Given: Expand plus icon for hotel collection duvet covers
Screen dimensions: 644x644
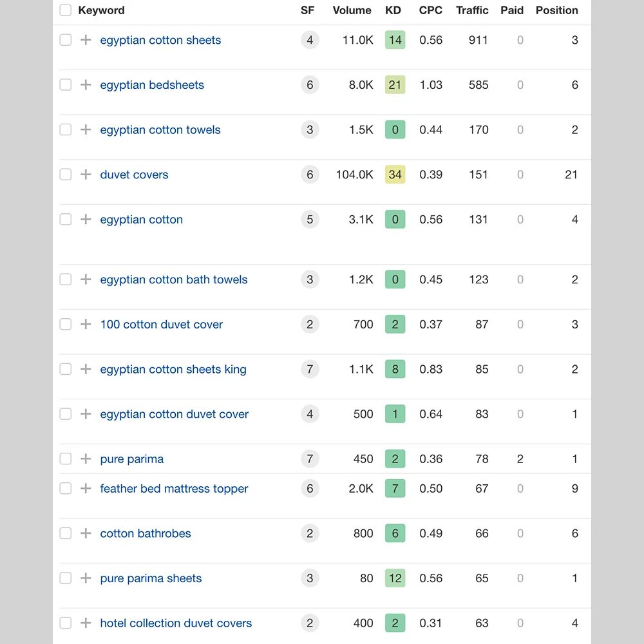Looking at the screenshot, I should click(86, 623).
